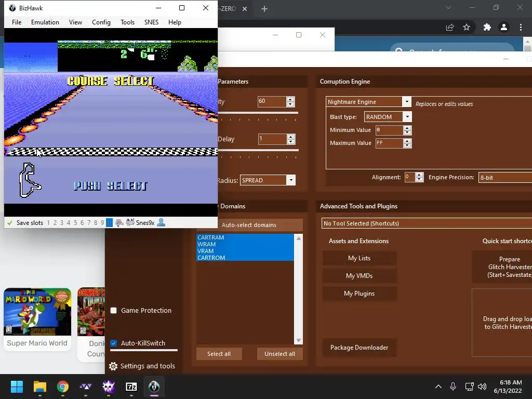532x399 pixels.
Task: Bookmark page with the star icon
Action: [x=467, y=27]
